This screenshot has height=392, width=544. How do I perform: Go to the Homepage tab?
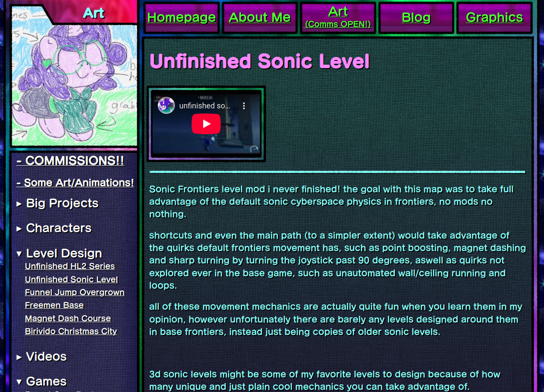(181, 18)
